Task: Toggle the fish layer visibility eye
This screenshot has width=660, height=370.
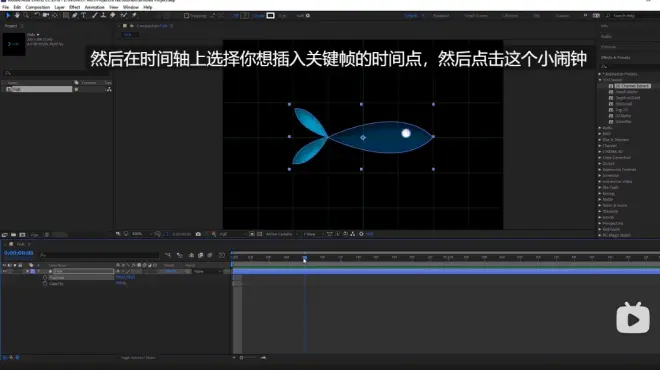Action: pos(4,272)
